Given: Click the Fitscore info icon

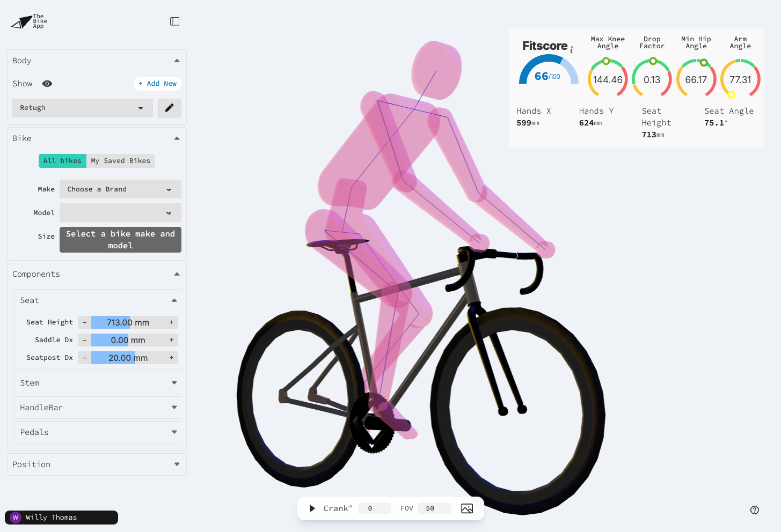Looking at the screenshot, I should (x=572, y=50).
